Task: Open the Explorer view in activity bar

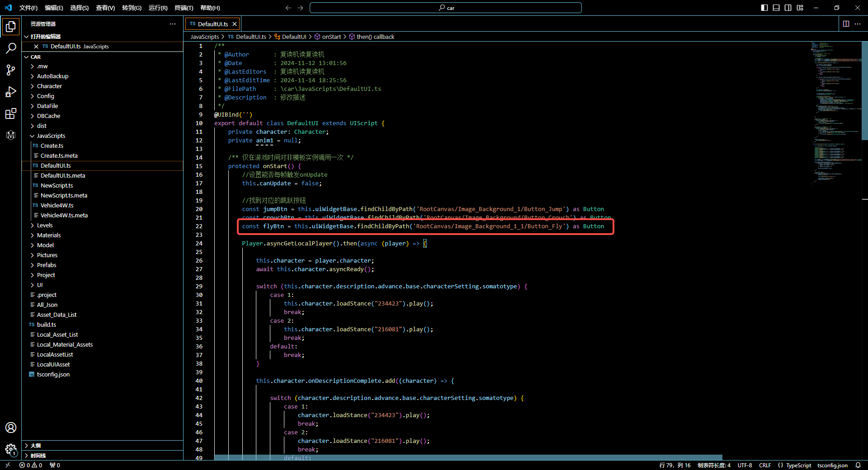Action: 11,27
